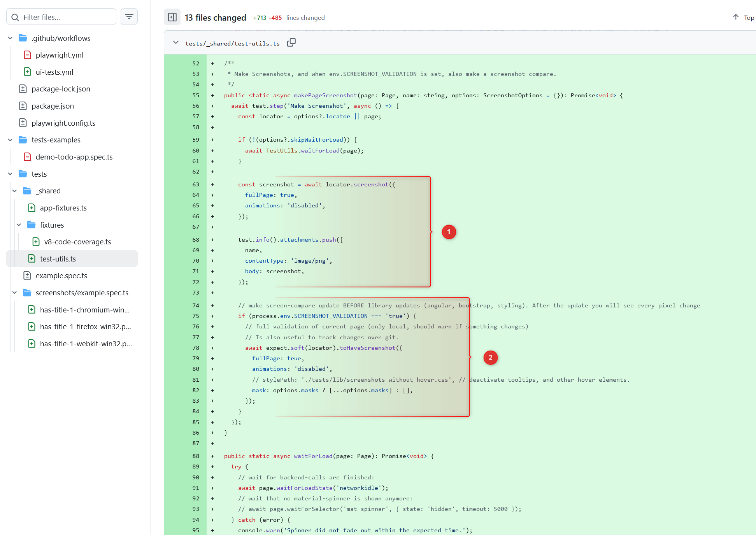The image size is (756, 535).
Task: Focus the Filter files search field
Action: [66, 17]
